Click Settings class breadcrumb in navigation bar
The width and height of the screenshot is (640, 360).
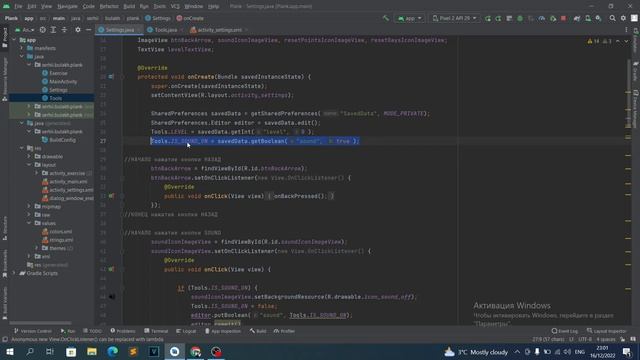158,18
